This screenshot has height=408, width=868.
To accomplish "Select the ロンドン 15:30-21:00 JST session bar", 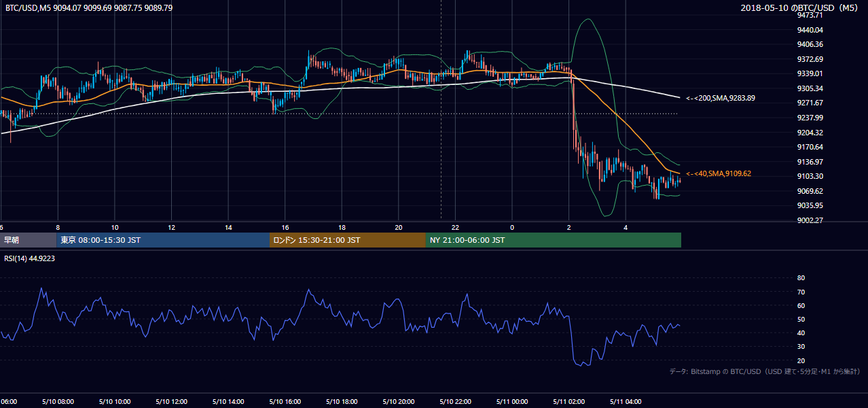I will coord(348,240).
